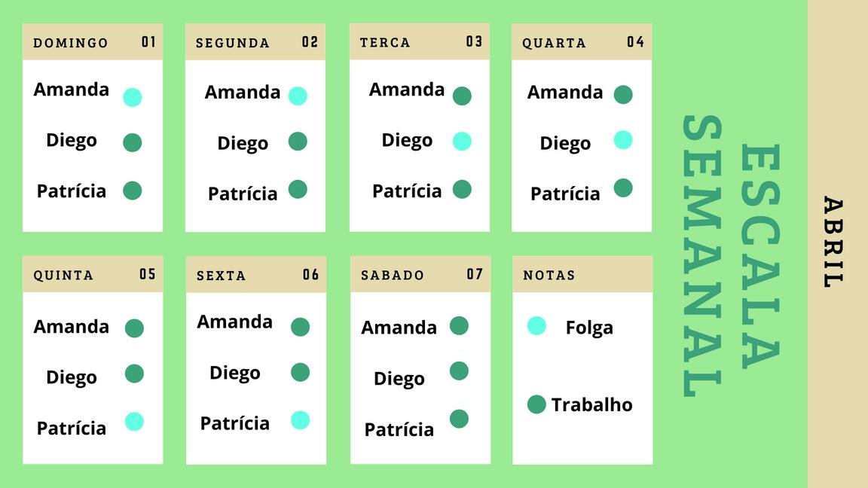Viewport: 868px width, 488px height.
Task: Click Patrícia's green dot on Quarta card
Action: coord(623,188)
